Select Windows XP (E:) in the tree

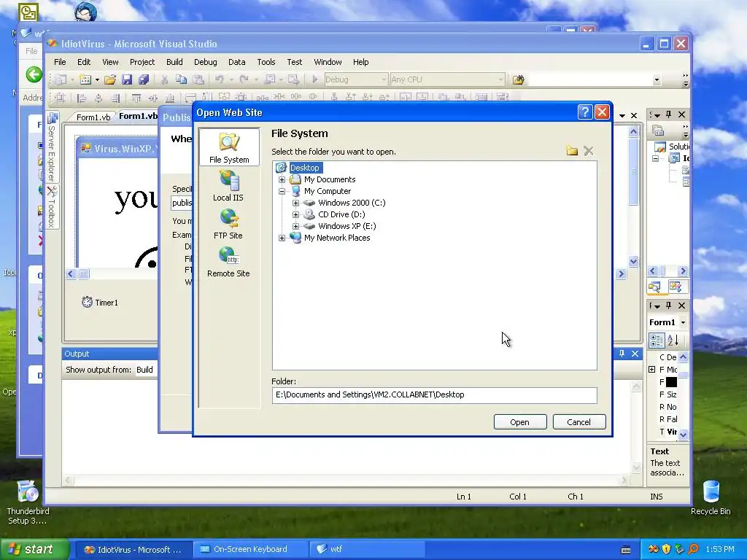click(347, 226)
